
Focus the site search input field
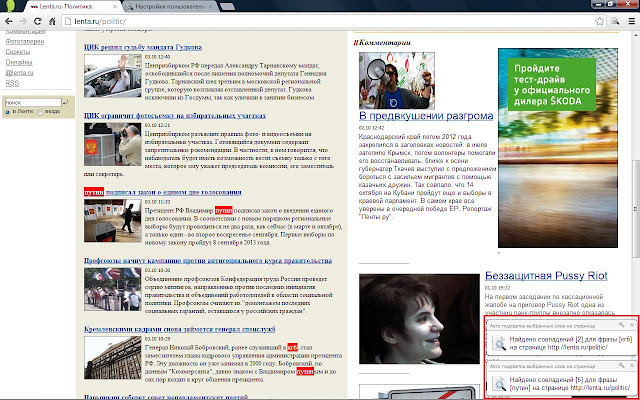(x=33, y=102)
